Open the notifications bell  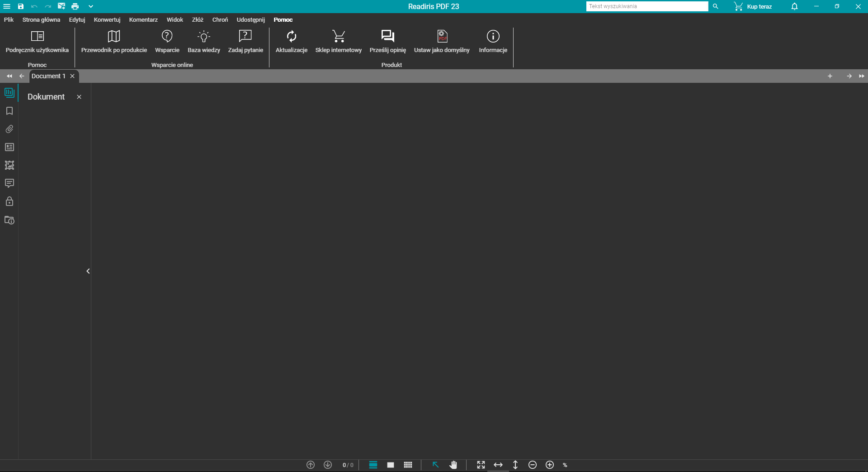tap(794, 6)
